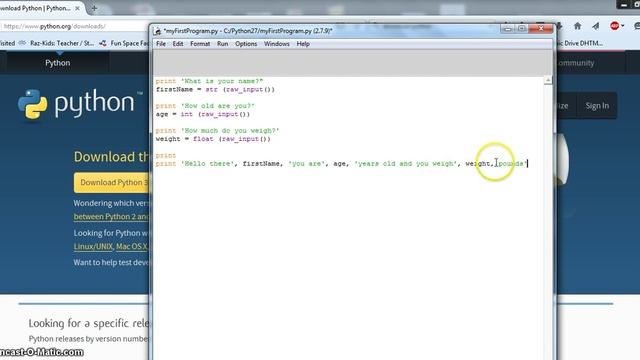Open the Fun Space Facts bookmark
The width and height of the screenshot is (640, 360).
(x=124, y=43)
